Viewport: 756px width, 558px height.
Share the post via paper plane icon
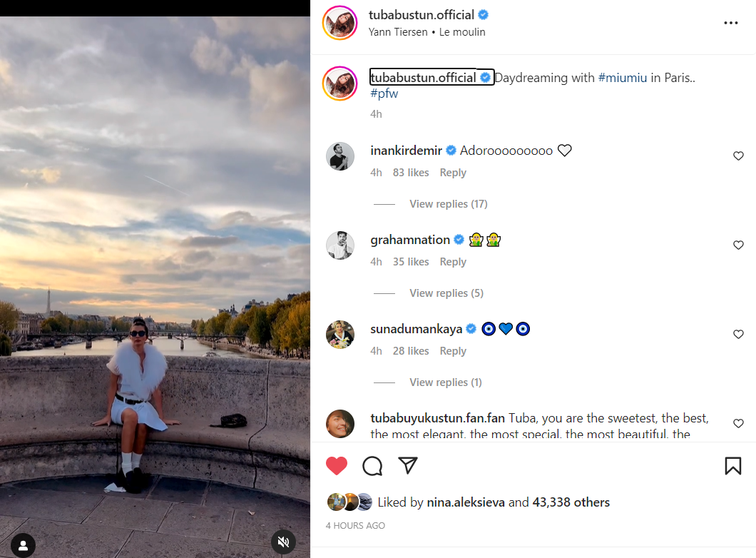(x=408, y=466)
